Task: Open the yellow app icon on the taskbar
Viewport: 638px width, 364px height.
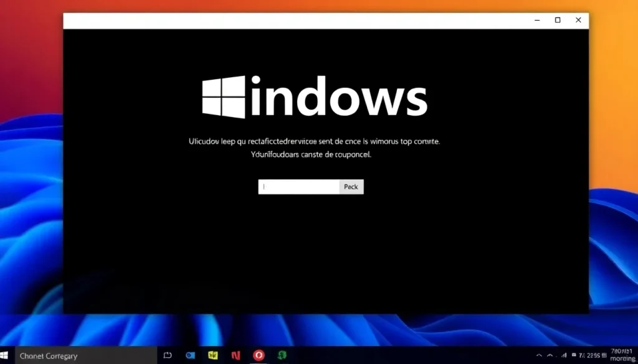Action: (213, 355)
